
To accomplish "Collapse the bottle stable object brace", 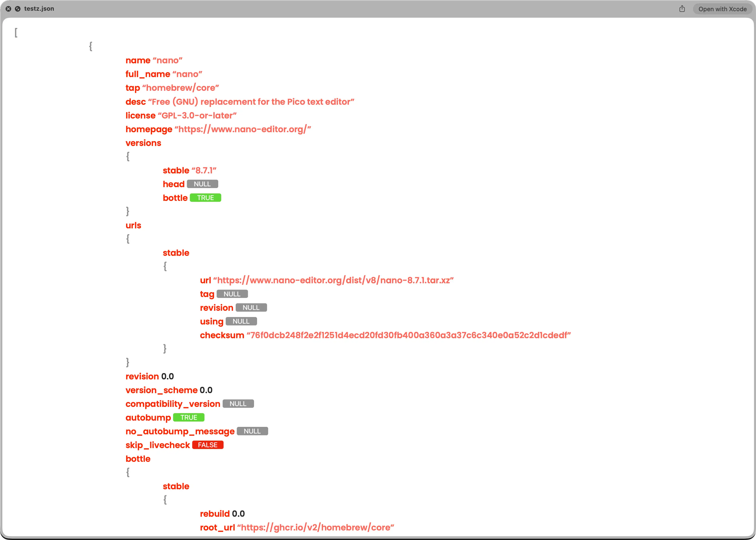I will (x=164, y=499).
